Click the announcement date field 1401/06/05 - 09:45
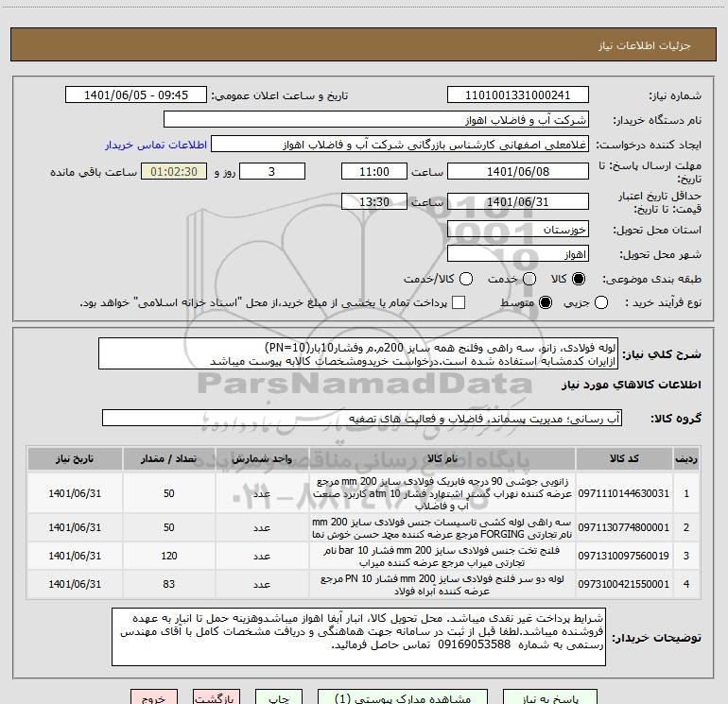The width and height of the screenshot is (728, 704). pyautogui.click(x=136, y=95)
